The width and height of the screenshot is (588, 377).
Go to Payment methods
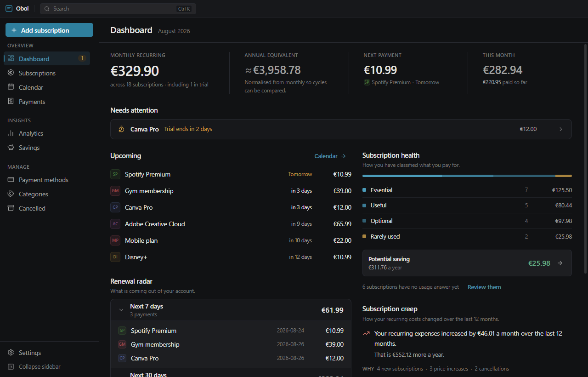[47, 179]
